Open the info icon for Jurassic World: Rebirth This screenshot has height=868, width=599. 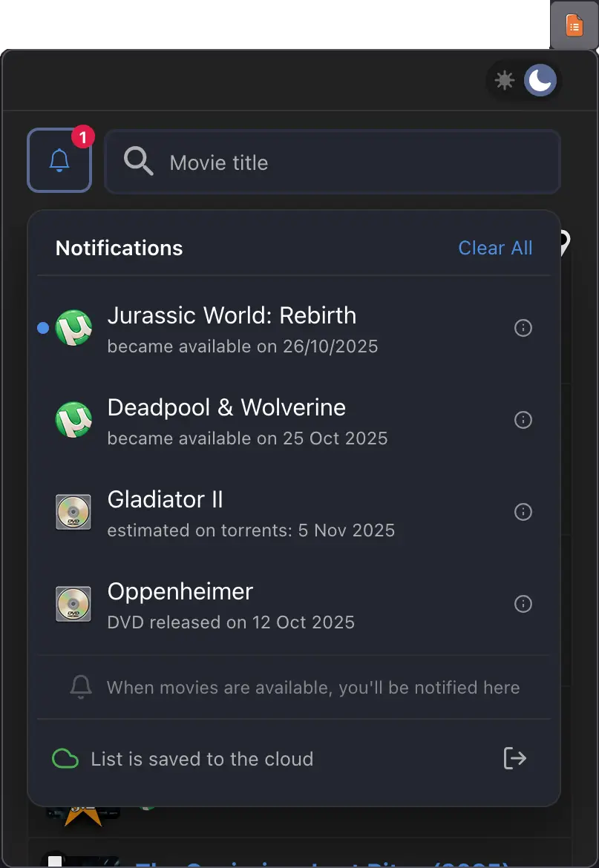(x=523, y=327)
